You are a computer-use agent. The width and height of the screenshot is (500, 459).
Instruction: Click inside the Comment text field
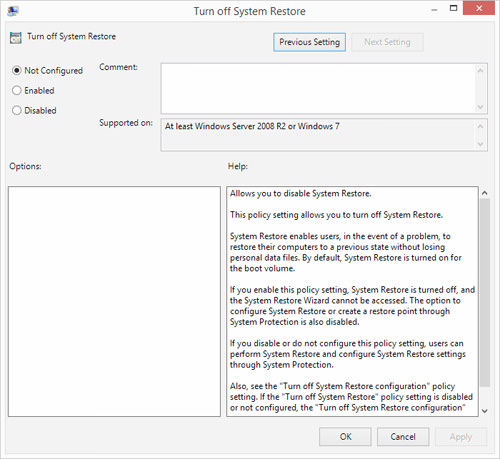click(x=318, y=89)
